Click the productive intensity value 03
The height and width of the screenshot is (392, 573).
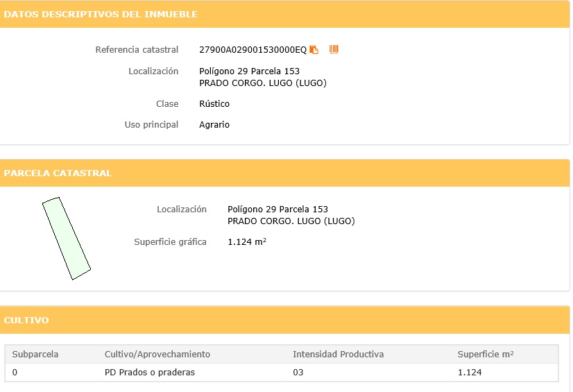[298, 373]
